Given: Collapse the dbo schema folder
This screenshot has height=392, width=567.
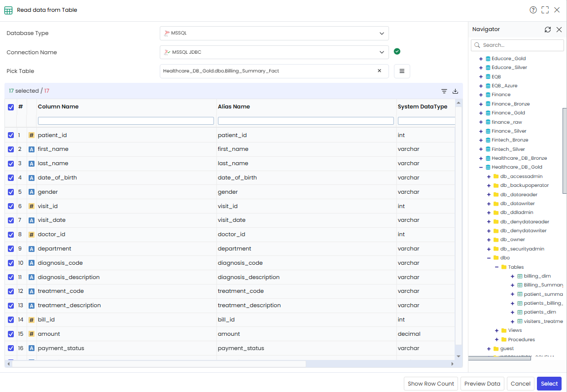Looking at the screenshot, I should click(x=489, y=258).
